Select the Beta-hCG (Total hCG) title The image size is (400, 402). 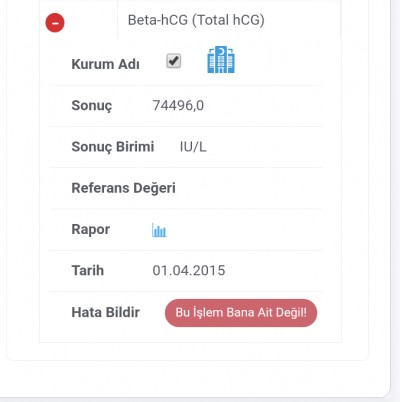pos(196,20)
